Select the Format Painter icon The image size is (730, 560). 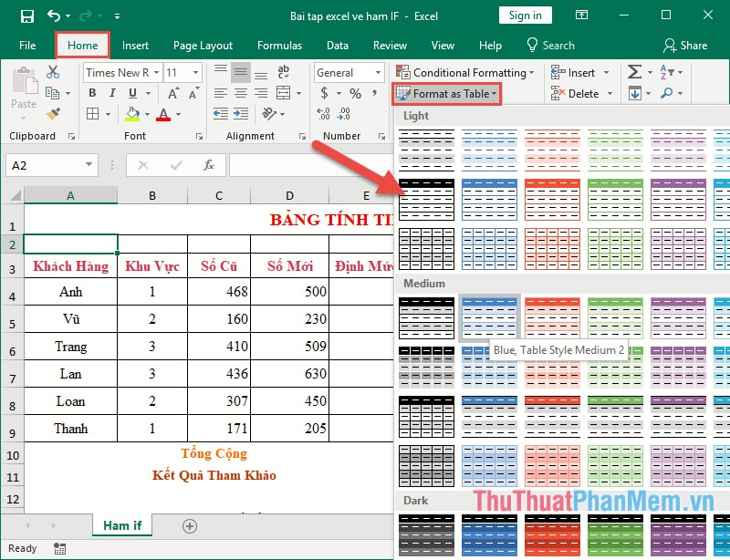tap(55, 113)
